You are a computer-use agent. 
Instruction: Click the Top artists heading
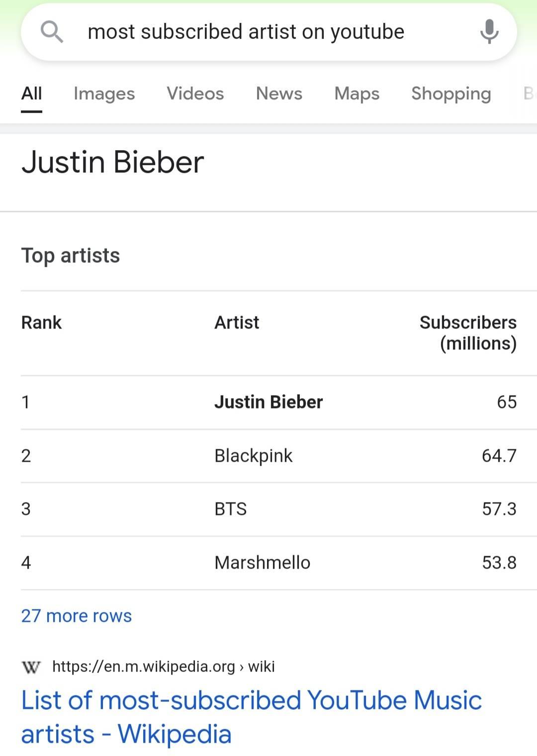point(71,255)
